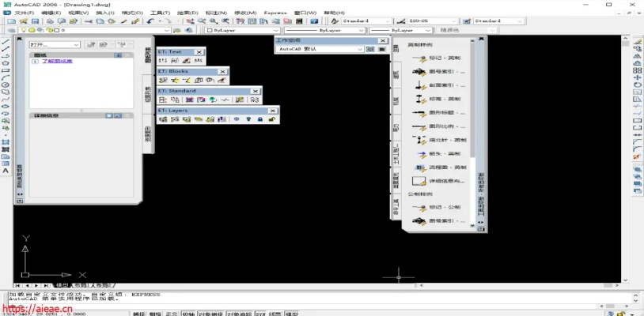Click the first icon in ET: Blocks toolbar
The image size is (644, 316).
pyautogui.click(x=163, y=80)
